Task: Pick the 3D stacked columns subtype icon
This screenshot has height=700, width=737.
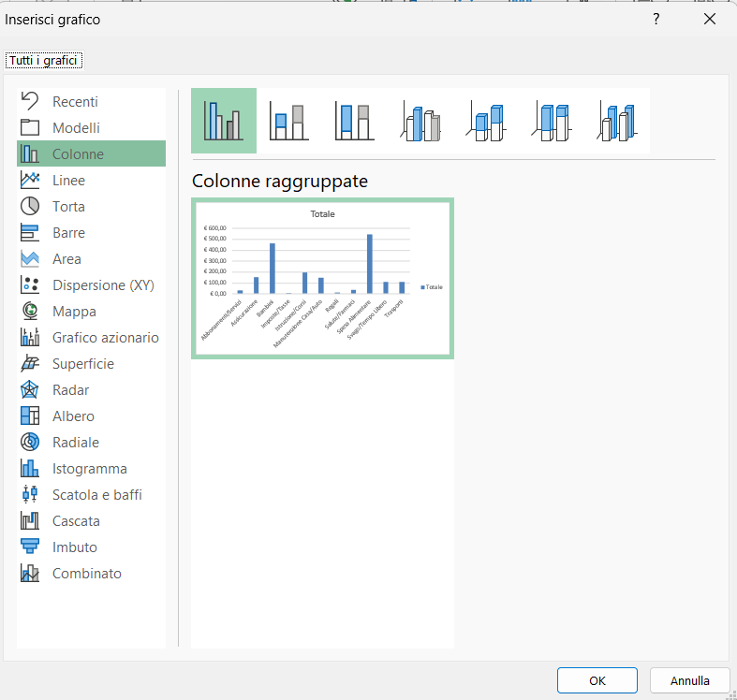Action: (486, 121)
